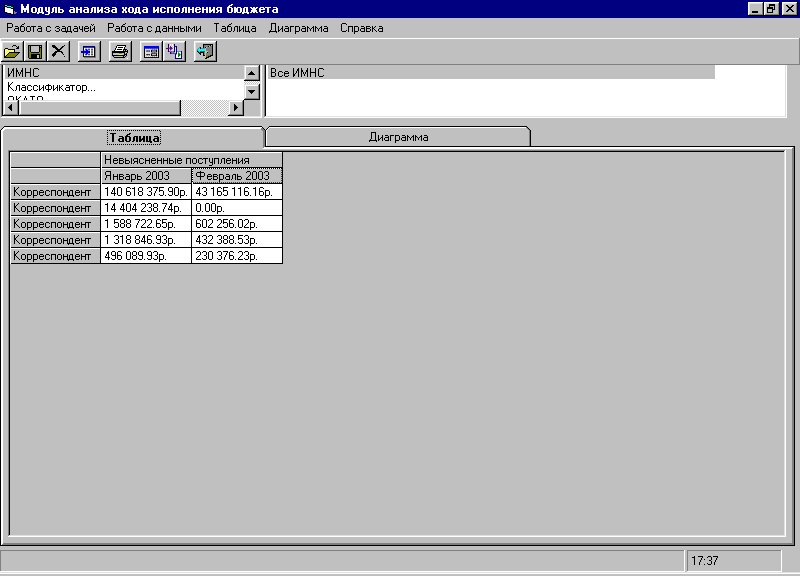Click the horizontal scrollbar thumb
The image size is (800, 576).
point(99,108)
